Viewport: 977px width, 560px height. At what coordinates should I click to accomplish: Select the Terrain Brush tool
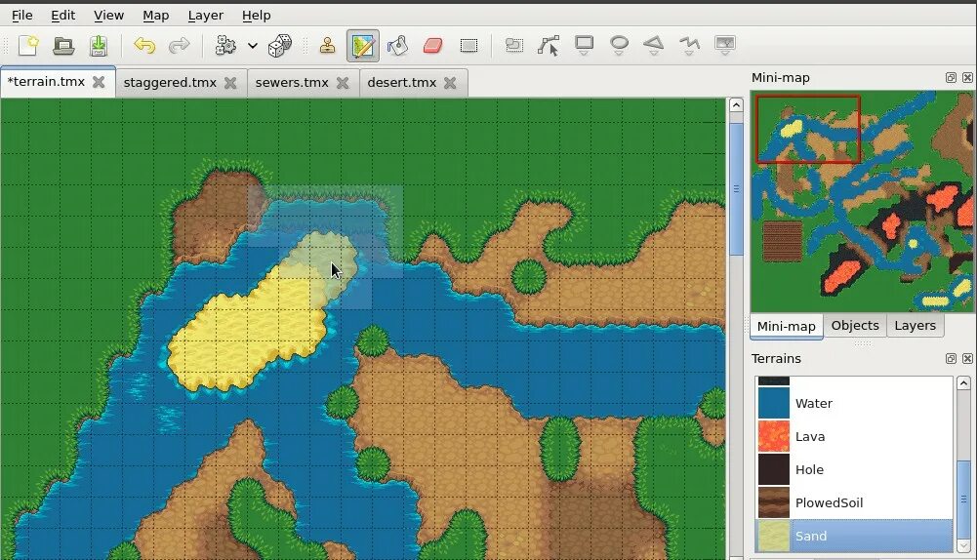pos(363,46)
